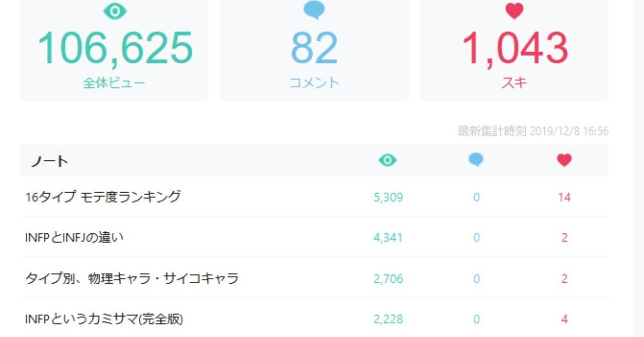Sort by views using table eye icon
Viewport: 644px width, 337px height.
[x=387, y=160]
